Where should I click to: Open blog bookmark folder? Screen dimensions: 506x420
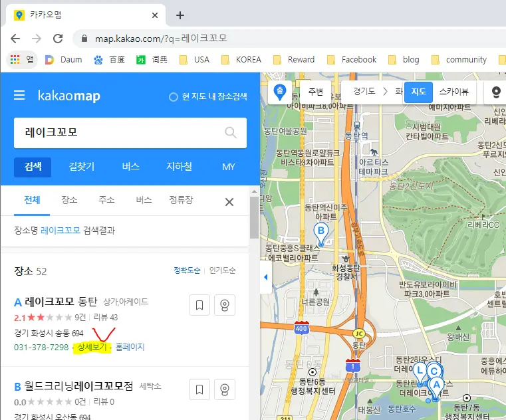(404, 59)
